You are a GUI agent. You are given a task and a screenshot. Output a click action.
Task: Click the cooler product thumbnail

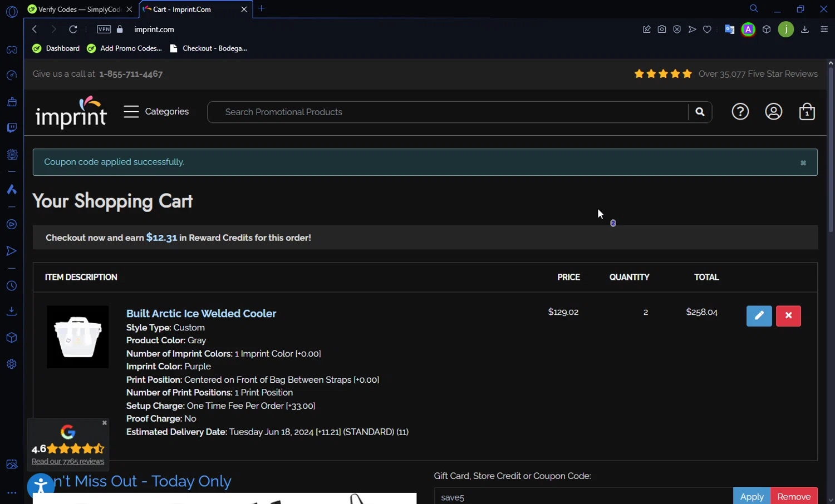coord(78,337)
